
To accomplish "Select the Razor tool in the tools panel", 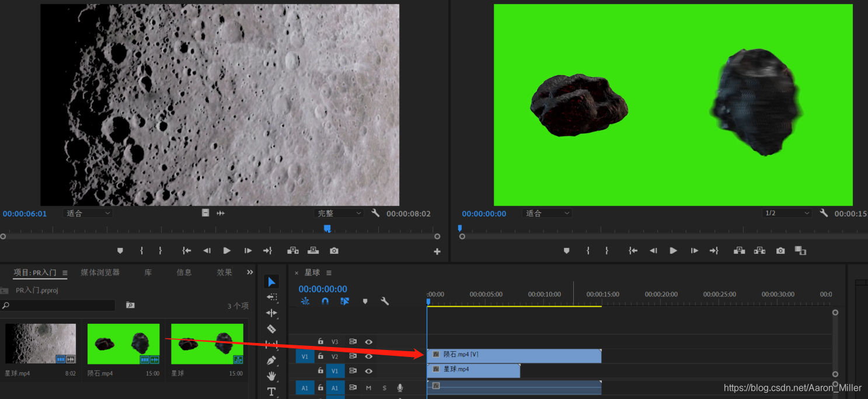I will point(271,329).
